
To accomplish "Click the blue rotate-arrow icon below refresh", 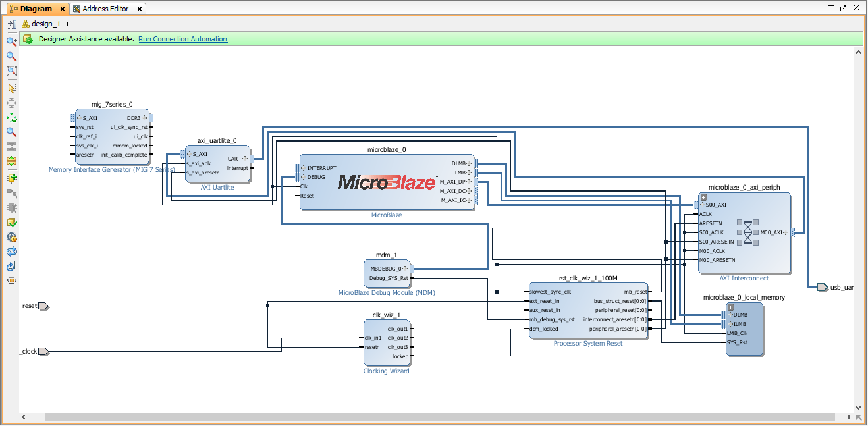I will (x=12, y=266).
